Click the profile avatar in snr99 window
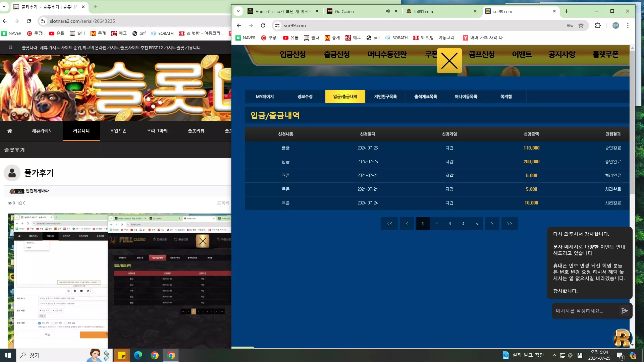This screenshot has height=362, width=644. (x=616, y=25)
